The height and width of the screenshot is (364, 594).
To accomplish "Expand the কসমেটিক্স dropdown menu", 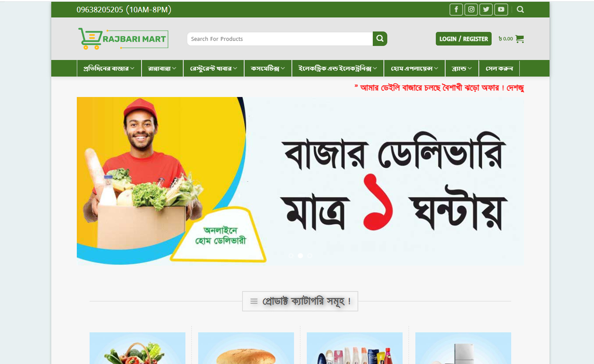I will point(268,68).
